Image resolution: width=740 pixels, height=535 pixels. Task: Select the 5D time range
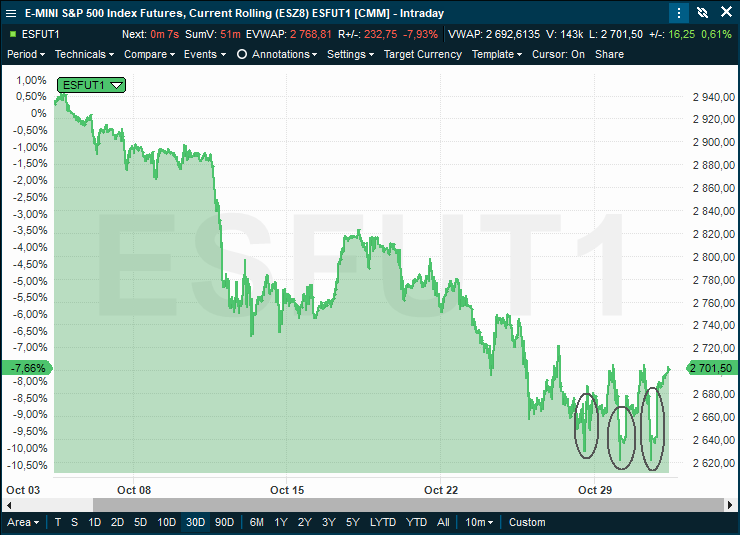tap(140, 522)
